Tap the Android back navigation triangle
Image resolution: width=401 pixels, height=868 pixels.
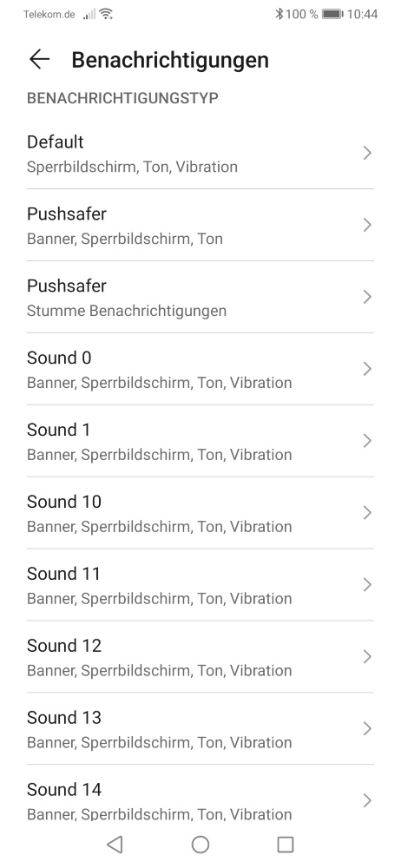click(x=115, y=844)
